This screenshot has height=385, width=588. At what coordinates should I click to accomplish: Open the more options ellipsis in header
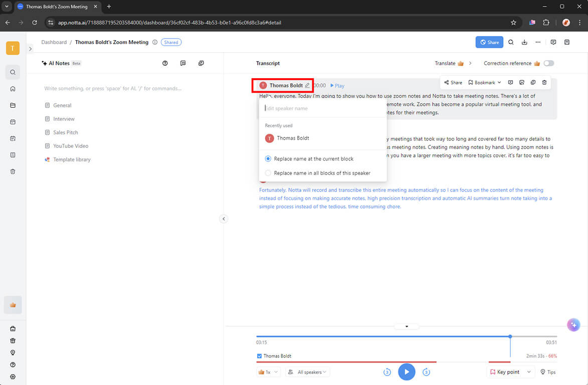538,43
